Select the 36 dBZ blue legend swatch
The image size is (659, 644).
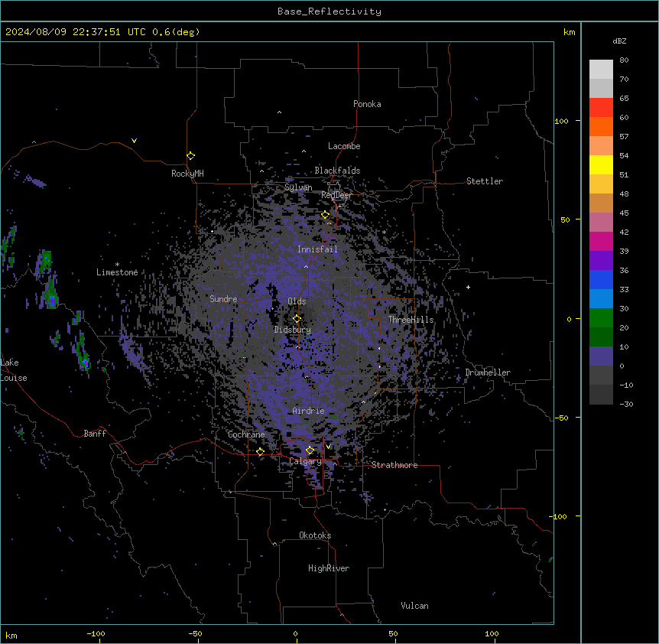(601, 279)
